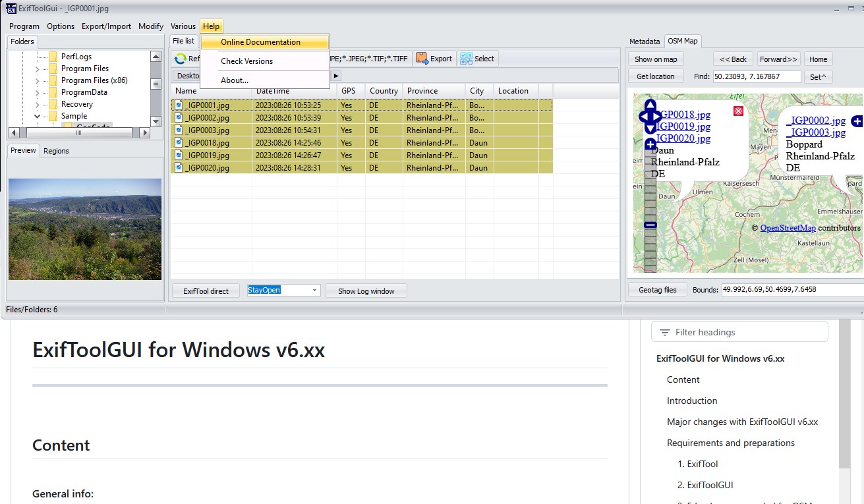The image size is (864, 504).
Task: Click the Recovery folder icon
Action: coord(53,104)
